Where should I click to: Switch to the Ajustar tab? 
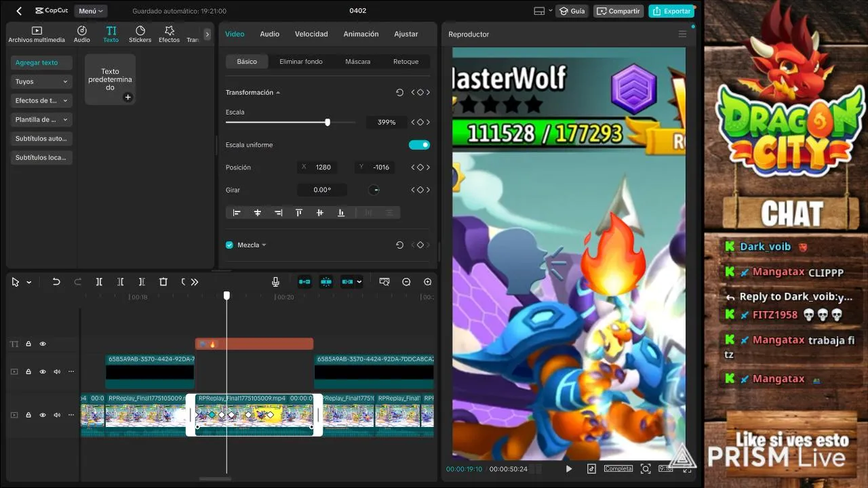406,34
